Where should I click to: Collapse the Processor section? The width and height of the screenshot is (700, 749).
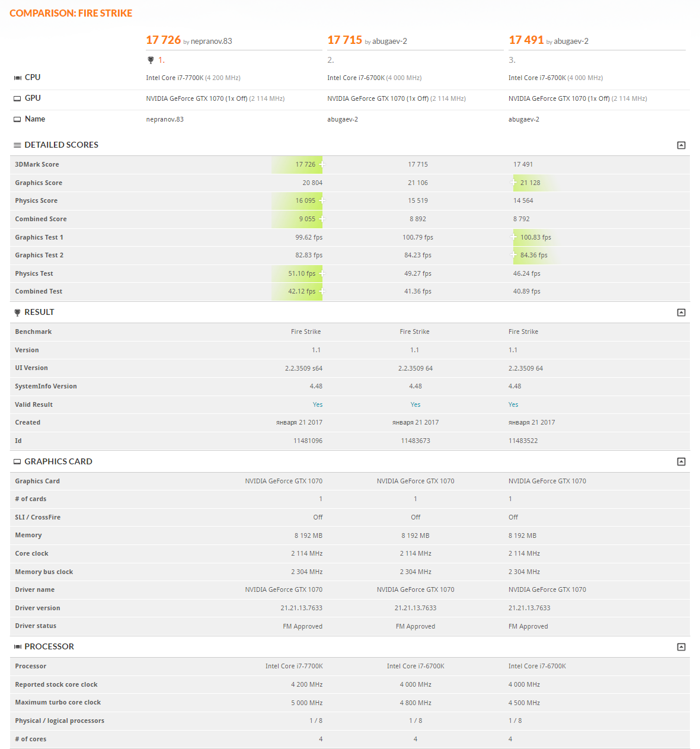click(681, 647)
